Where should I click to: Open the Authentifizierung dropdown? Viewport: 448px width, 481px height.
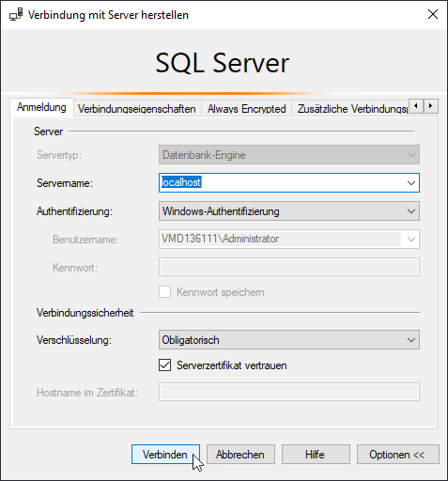289,211
